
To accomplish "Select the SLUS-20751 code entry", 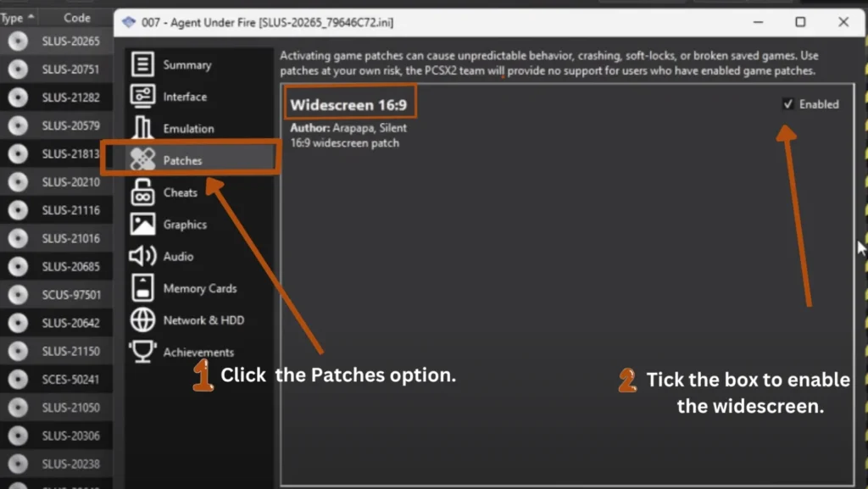I will (x=71, y=69).
